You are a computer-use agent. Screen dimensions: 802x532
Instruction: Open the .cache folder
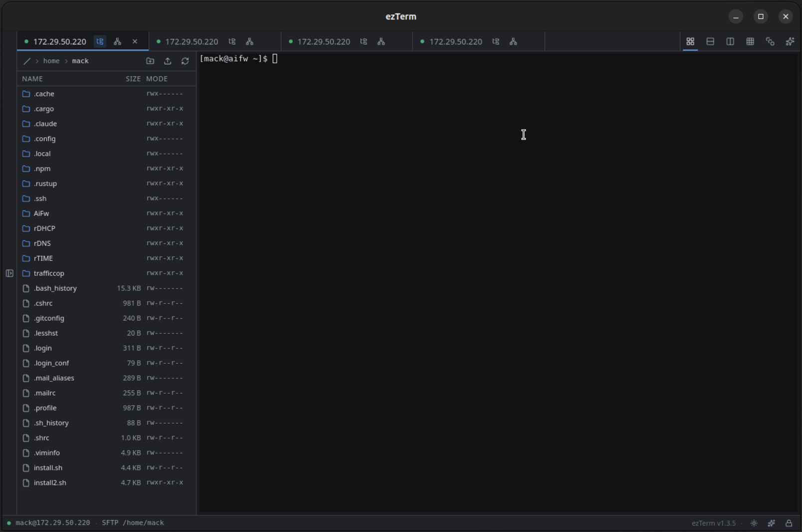pyautogui.click(x=107, y=94)
